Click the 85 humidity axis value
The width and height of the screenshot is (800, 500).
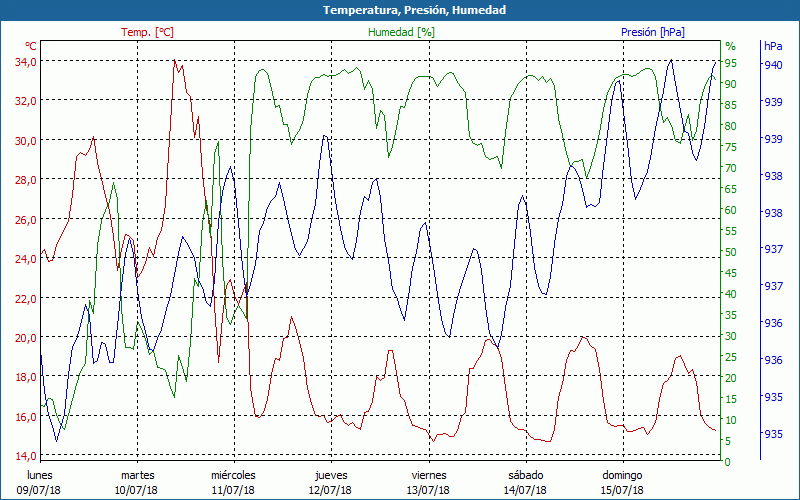pos(731,105)
